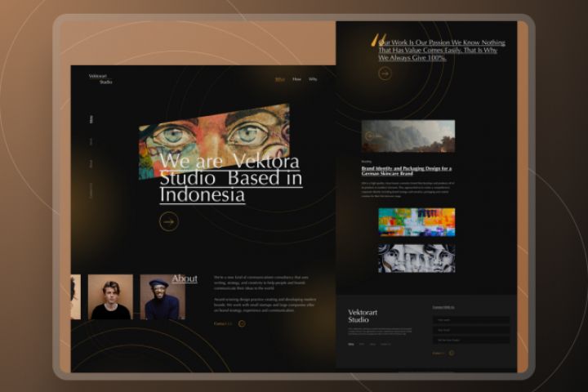This screenshot has height=392, width=588.
Task: Click the round arrow icon under the footer form
Action: pyautogui.click(x=452, y=353)
